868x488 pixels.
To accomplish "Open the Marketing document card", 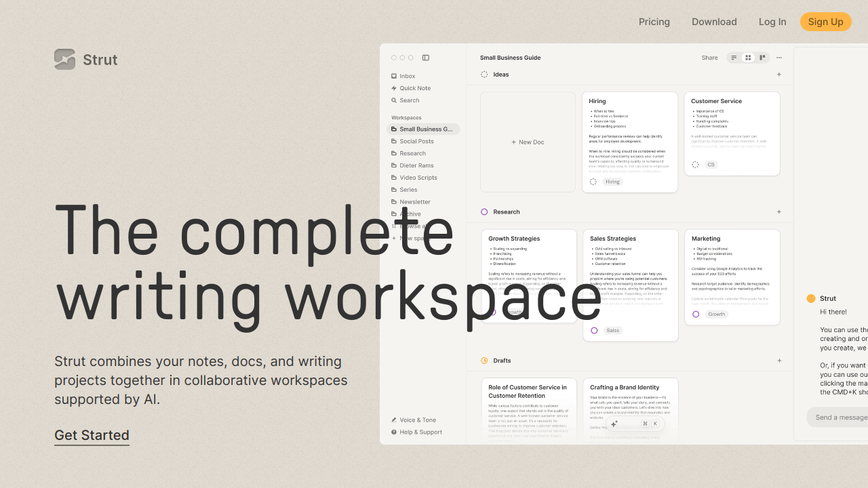I will pos(732,277).
